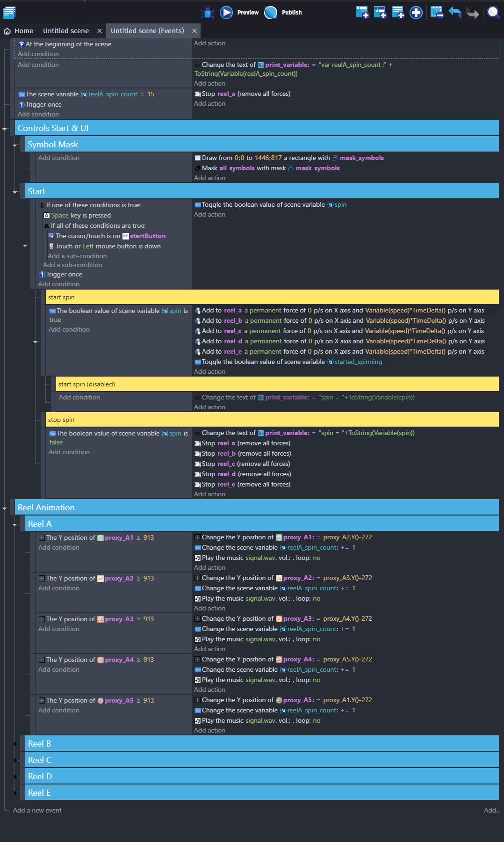Add a new empty event from toolbar

362,13
